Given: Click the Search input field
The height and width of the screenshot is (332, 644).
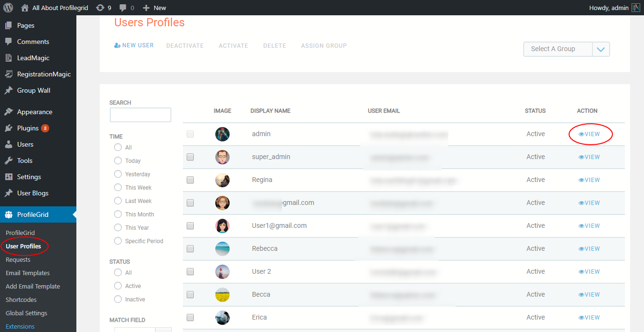Looking at the screenshot, I should (x=140, y=115).
